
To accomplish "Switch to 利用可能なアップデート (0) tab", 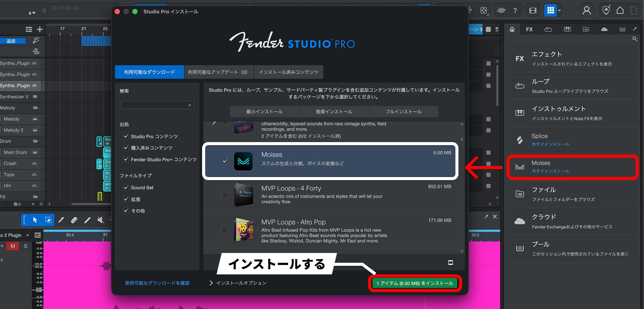I will tap(219, 72).
